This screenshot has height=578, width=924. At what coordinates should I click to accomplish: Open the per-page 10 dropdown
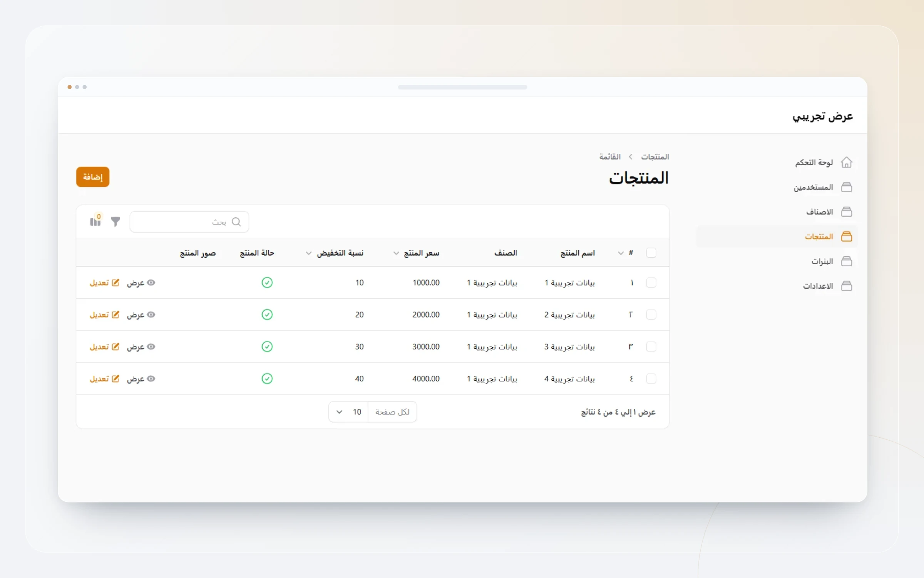click(348, 412)
